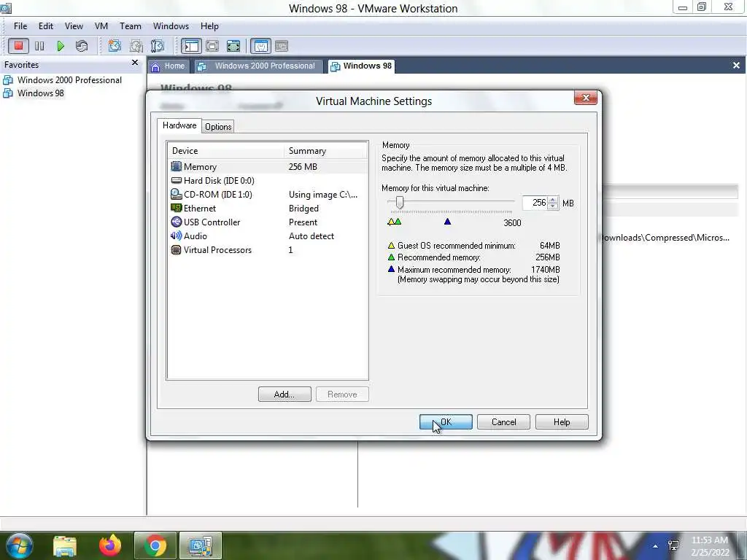This screenshot has width=747, height=560.
Task: Open the Edit menu
Action: 46,26
